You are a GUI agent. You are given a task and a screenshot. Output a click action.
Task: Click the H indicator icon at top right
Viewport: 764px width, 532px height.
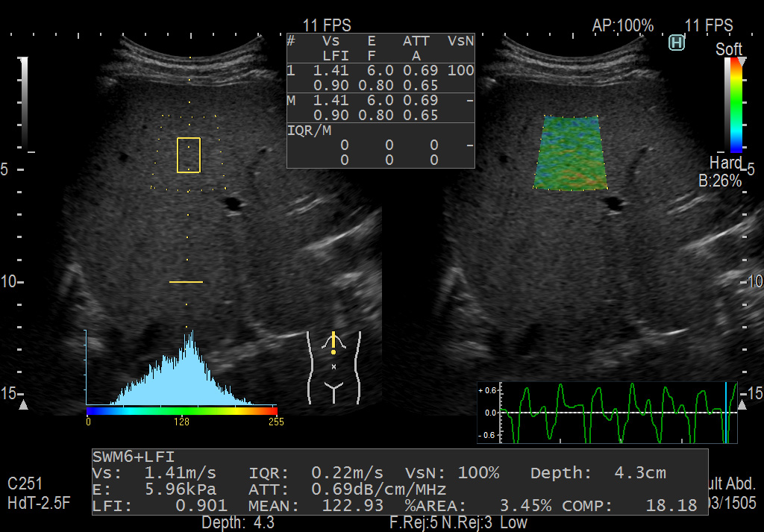coord(677,43)
